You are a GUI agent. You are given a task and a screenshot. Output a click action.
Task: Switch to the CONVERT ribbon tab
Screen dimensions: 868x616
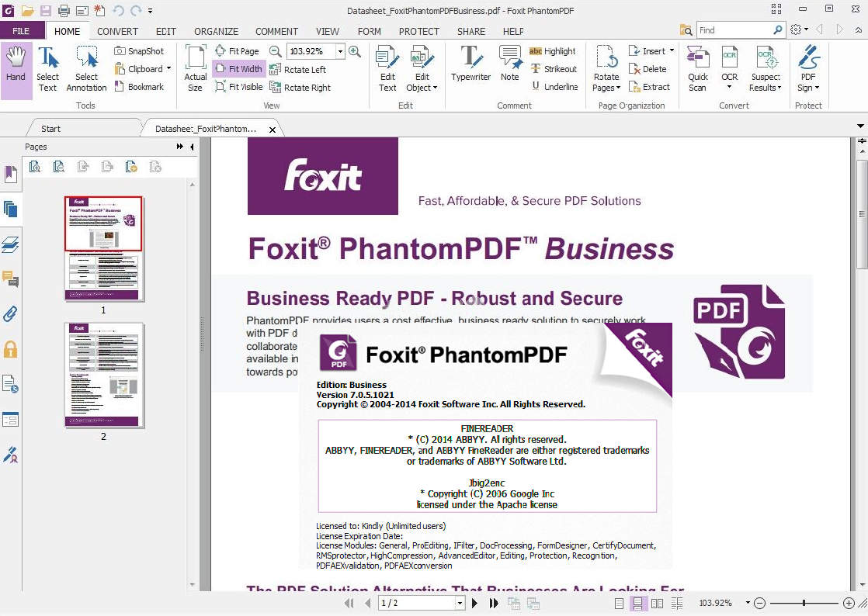pyautogui.click(x=117, y=32)
